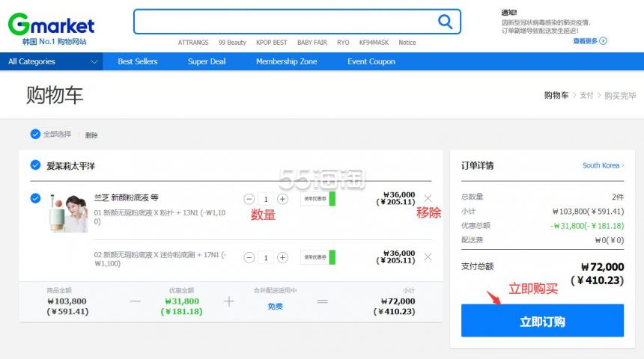644x359 pixels.
Task: Decrease quantity of first foundation item
Action: click(x=249, y=199)
